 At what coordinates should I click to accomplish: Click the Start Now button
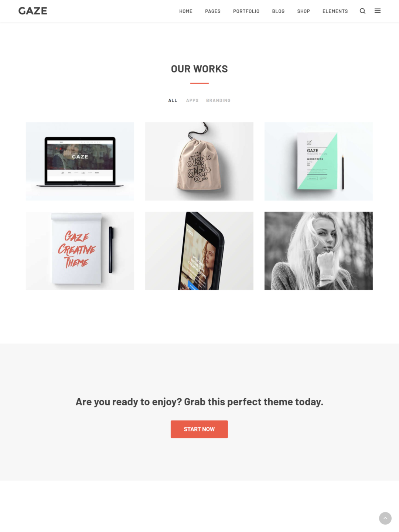tap(199, 429)
